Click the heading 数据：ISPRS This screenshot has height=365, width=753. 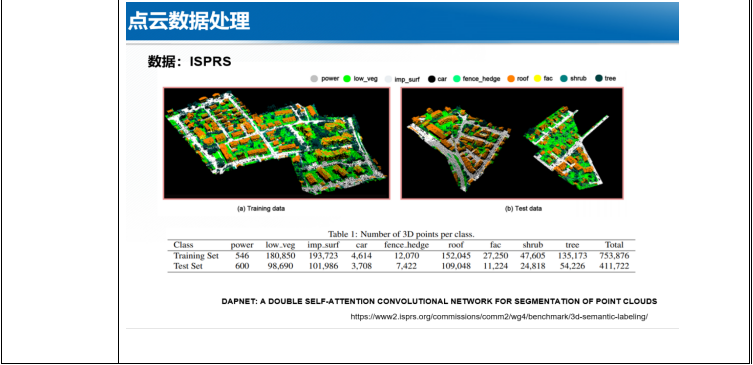pos(190,62)
